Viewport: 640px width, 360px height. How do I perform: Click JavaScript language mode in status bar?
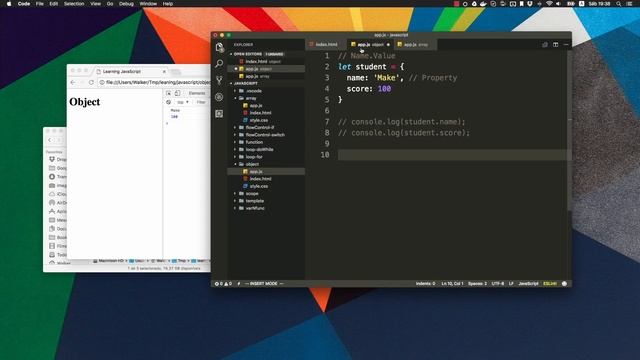(528, 283)
